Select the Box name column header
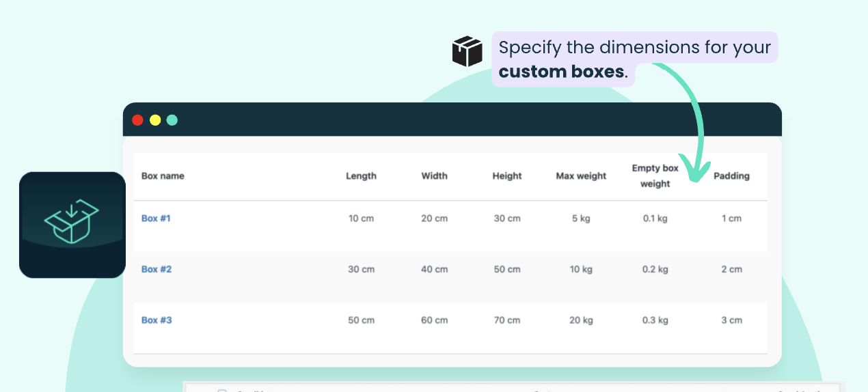 click(x=163, y=176)
